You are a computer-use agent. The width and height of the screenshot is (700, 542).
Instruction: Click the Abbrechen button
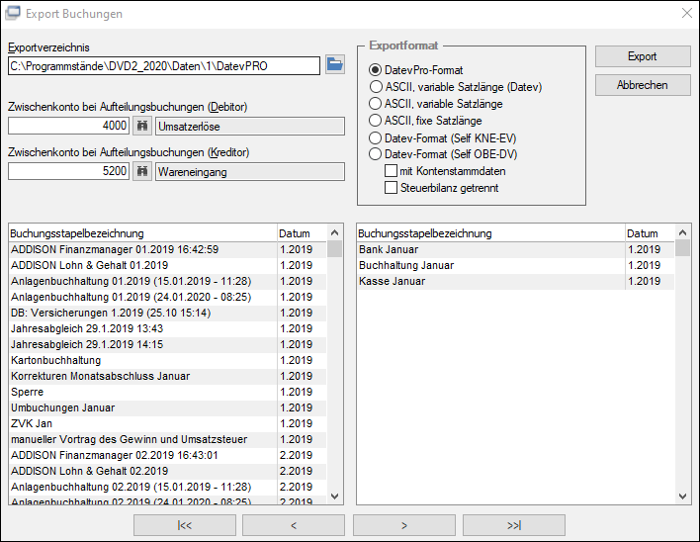pos(642,85)
